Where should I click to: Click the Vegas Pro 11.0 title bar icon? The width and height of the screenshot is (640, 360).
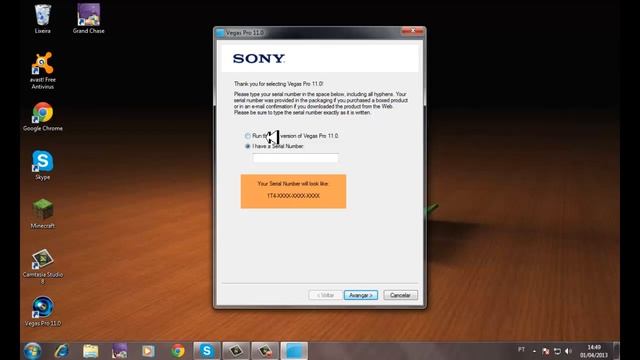(220, 33)
